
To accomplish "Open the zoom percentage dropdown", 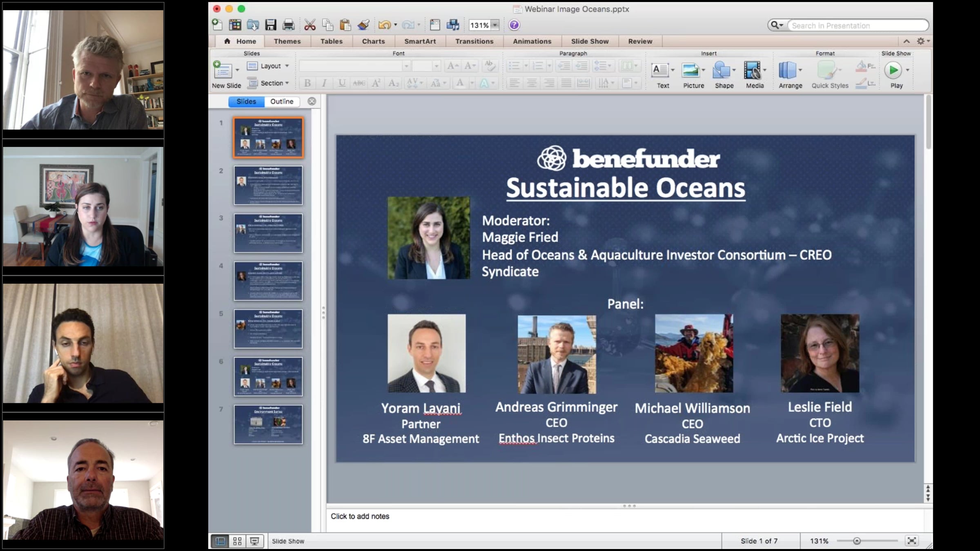I will coord(495,25).
